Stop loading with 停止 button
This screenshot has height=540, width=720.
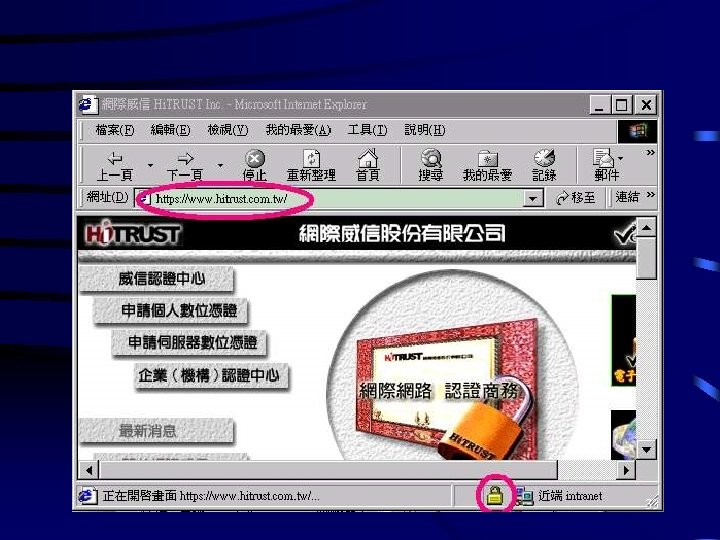tap(254, 166)
